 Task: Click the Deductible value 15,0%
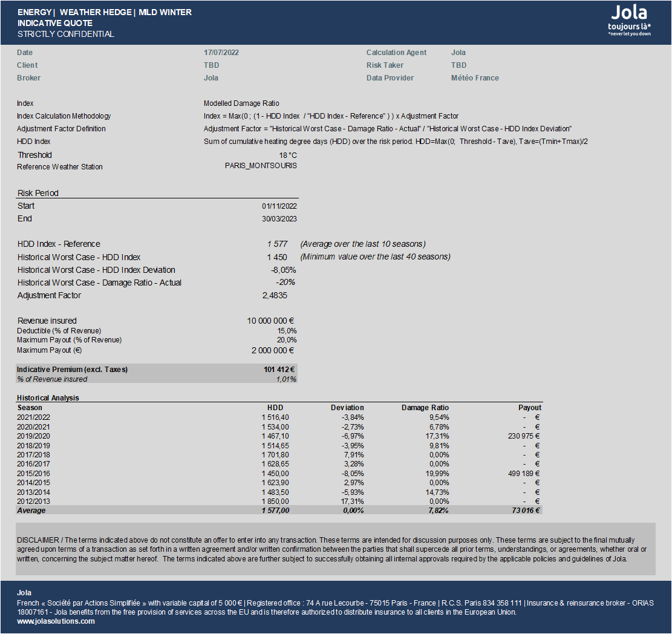(287, 331)
